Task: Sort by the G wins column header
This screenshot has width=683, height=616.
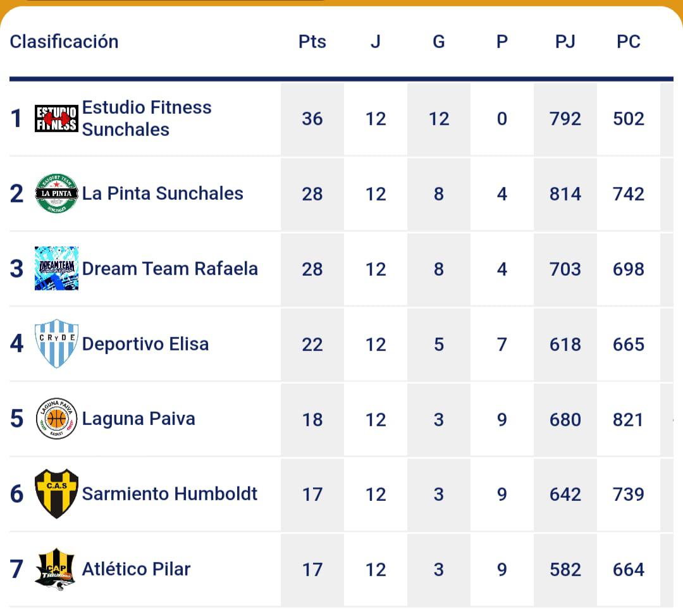Action: [x=439, y=42]
